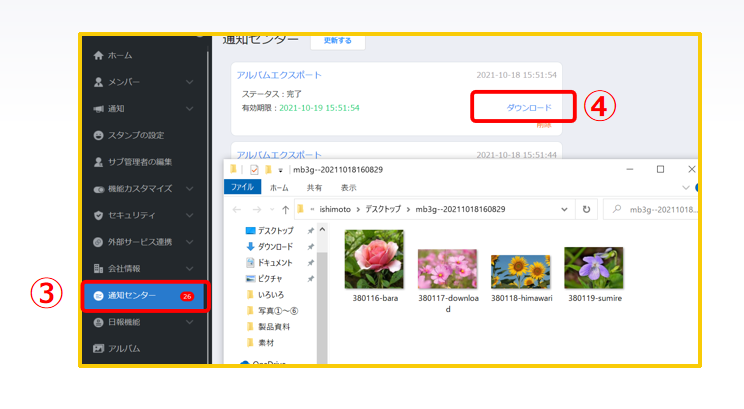
Task: Click the Explorer refresh icon
Action: [586, 210]
